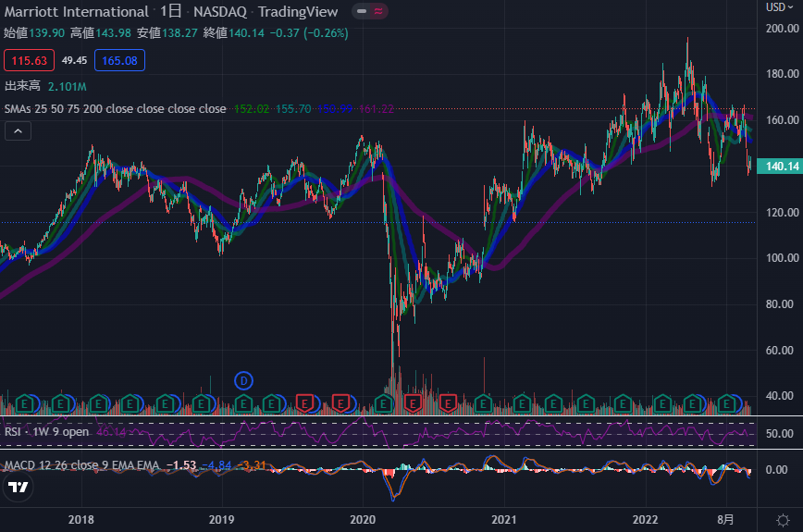
Task: Click the 8月 label on time axis
Action: pos(725,520)
